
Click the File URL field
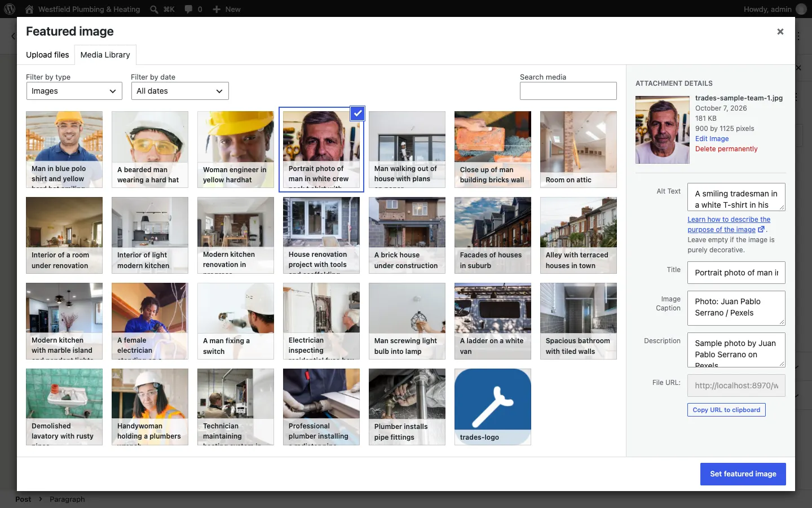[x=736, y=386]
